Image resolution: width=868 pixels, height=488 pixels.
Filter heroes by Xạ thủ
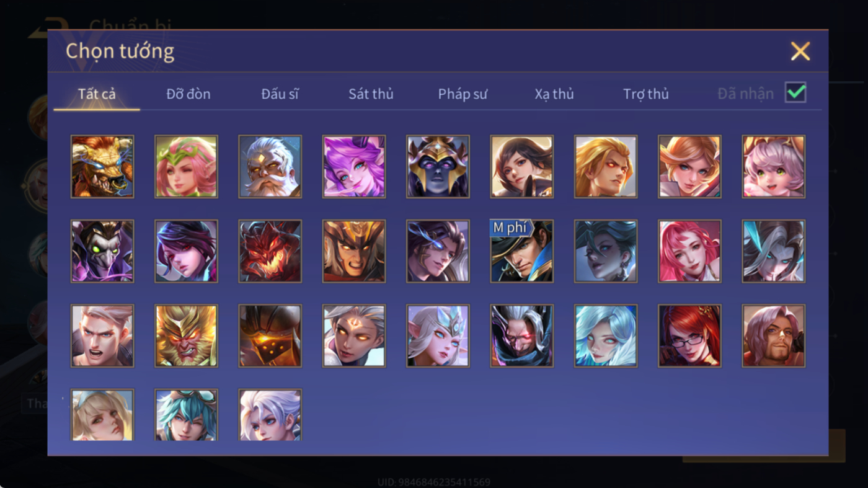click(554, 94)
